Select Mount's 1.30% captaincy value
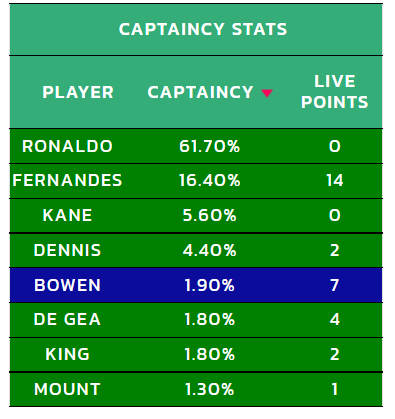This screenshot has width=395, height=419. click(x=209, y=389)
